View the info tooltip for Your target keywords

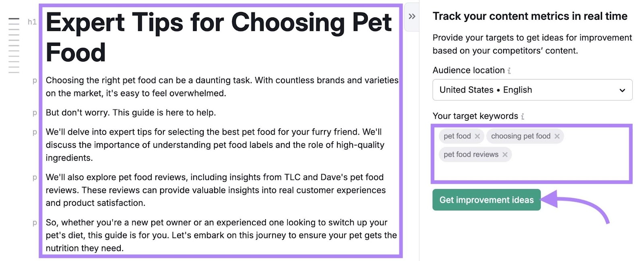click(x=522, y=116)
